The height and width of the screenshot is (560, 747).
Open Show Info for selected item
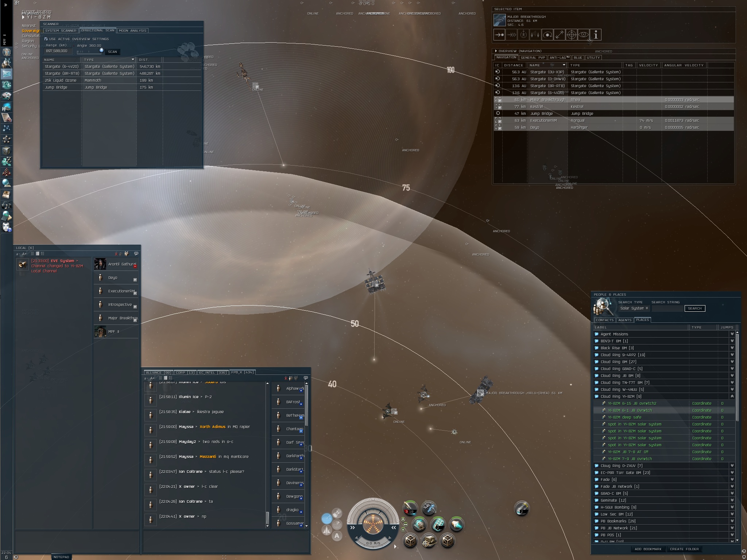pos(596,35)
